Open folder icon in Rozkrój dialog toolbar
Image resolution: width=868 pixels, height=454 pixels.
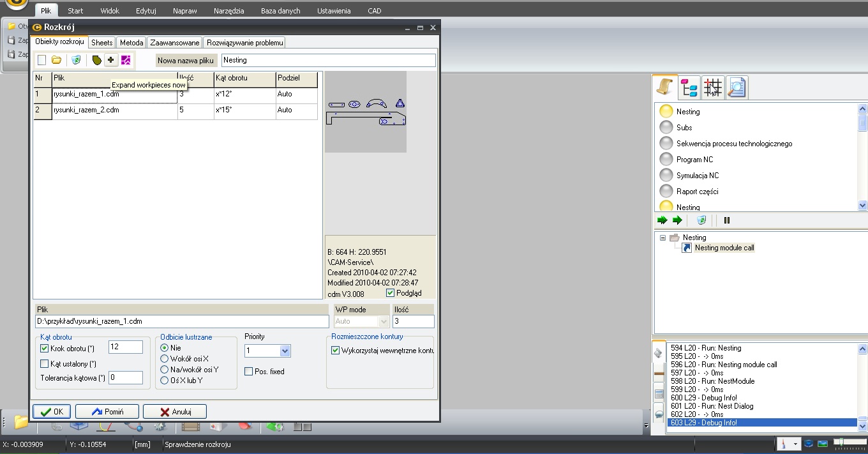(x=57, y=60)
